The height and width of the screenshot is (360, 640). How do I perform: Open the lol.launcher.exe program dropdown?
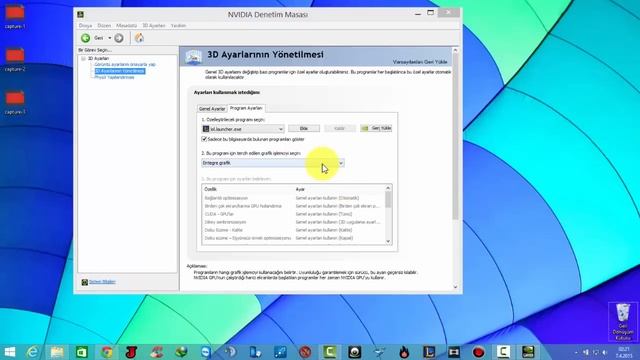[243, 129]
